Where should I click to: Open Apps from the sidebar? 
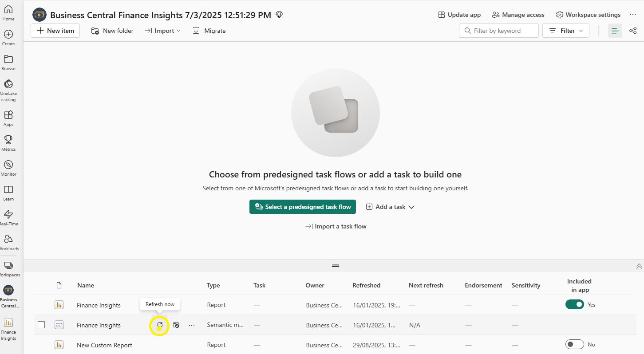[x=8, y=118]
